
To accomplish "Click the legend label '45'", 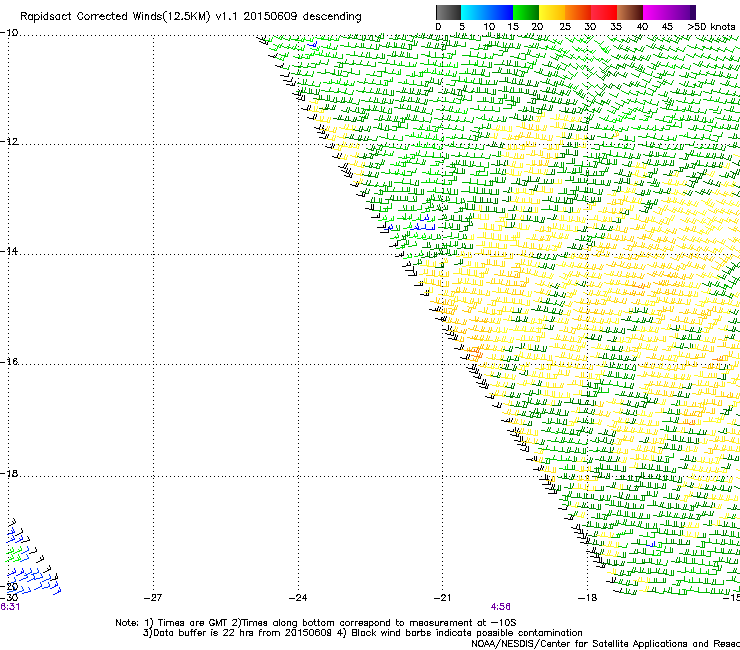I will [667, 27].
